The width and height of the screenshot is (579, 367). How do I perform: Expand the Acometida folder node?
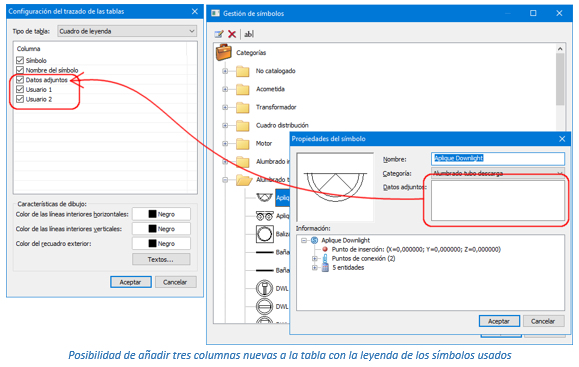click(225, 89)
